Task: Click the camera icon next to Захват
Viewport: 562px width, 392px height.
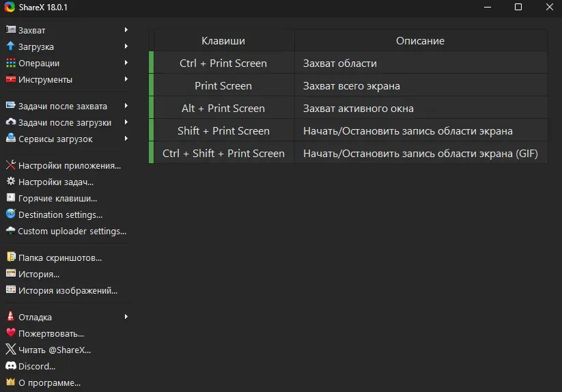Action: click(10, 30)
